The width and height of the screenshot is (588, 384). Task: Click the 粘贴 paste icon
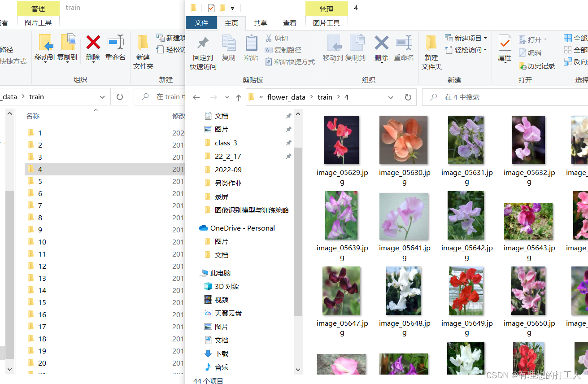click(251, 48)
